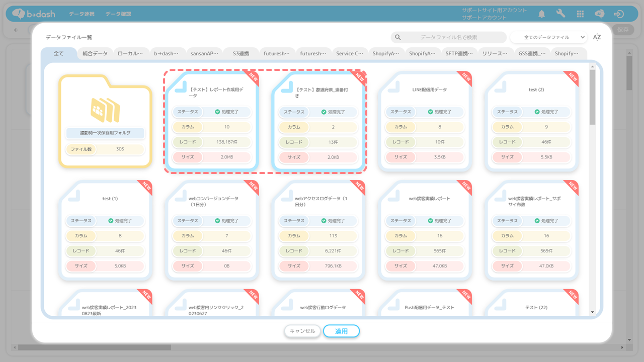Click the file list vertical scrollbar thumb
The height and width of the screenshot is (362, 644).
(592, 97)
